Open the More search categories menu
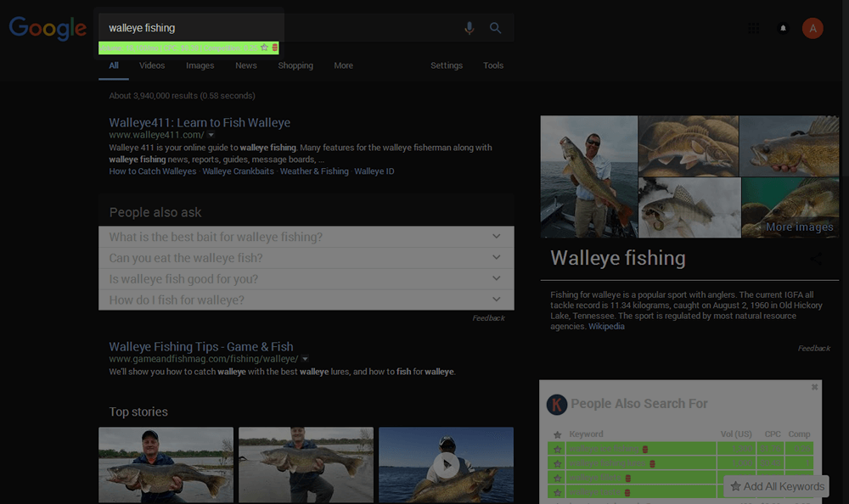Viewport: 849px width, 504px height. tap(343, 65)
